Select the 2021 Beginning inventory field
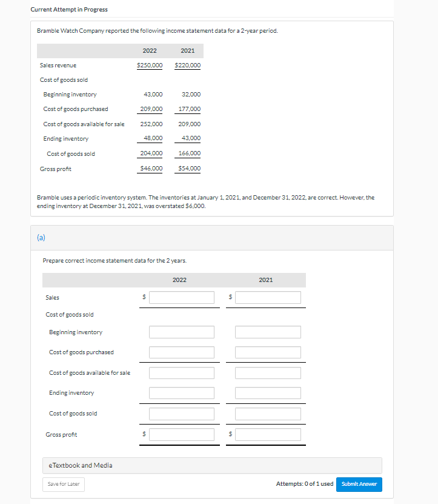 pyautogui.click(x=268, y=332)
